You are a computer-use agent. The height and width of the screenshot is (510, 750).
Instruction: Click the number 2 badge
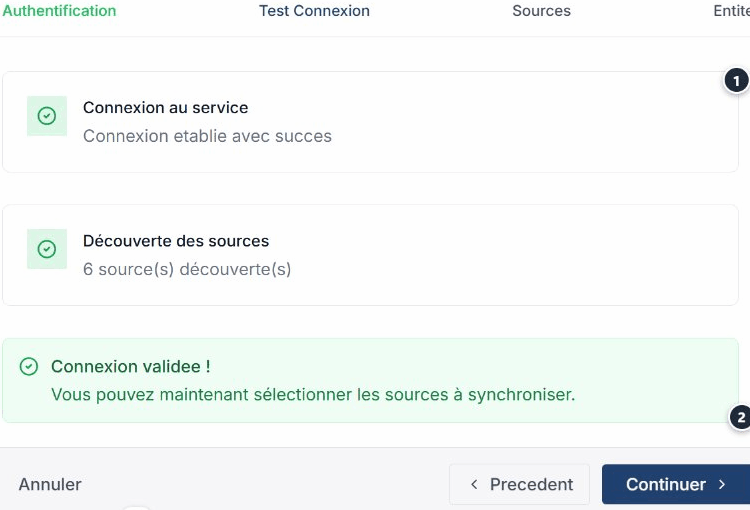click(740, 417)
